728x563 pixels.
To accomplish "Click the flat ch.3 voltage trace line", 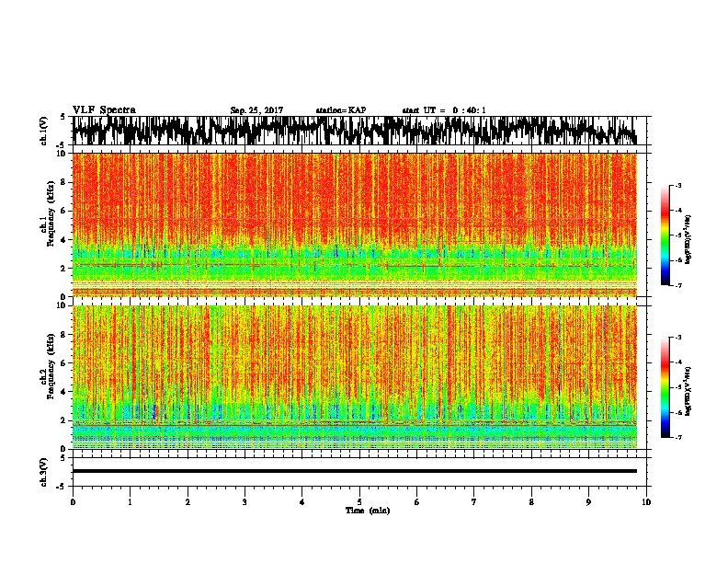I will tap(354, 471).
